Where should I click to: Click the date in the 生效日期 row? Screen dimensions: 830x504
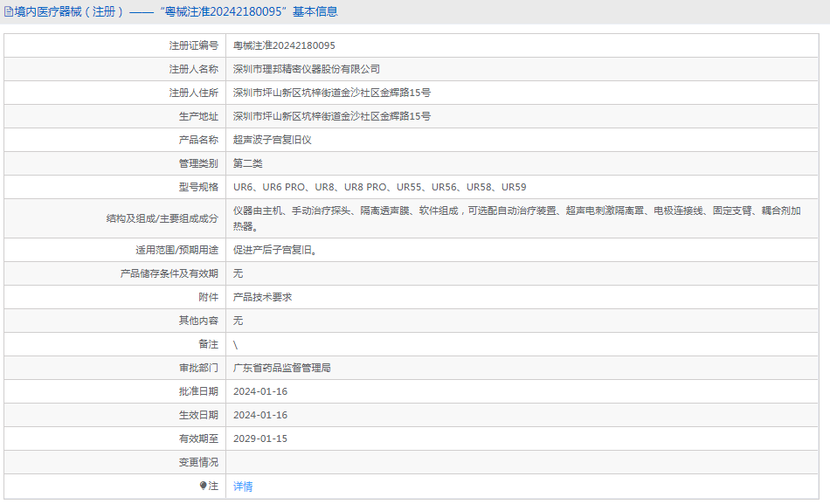tap(260, 415)
